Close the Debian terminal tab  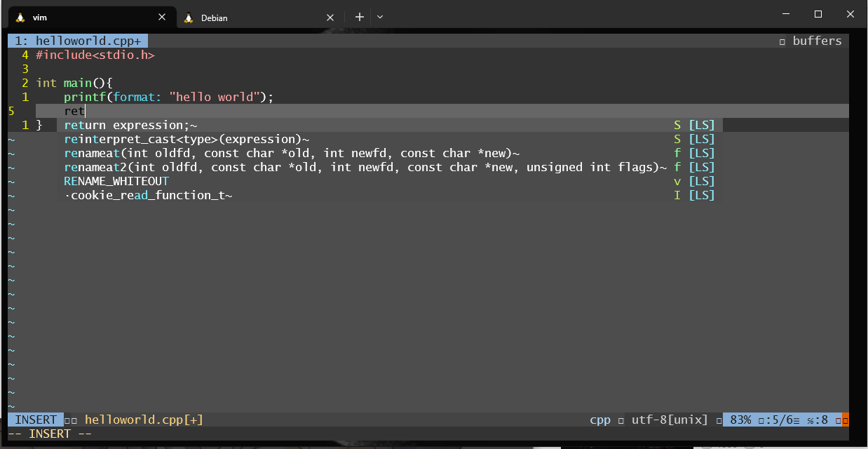[x=330, y=18]
